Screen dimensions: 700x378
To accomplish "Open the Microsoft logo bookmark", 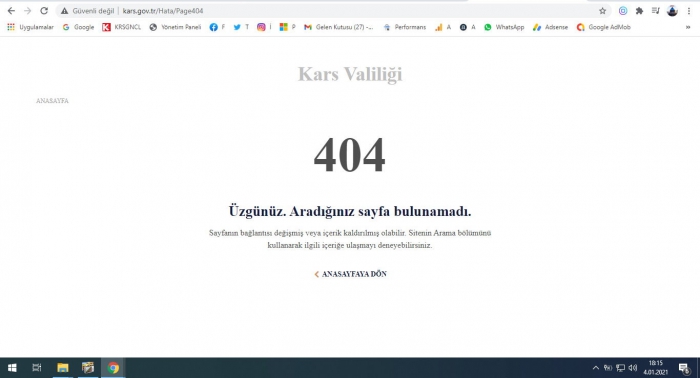I will (x=287, y=27).
